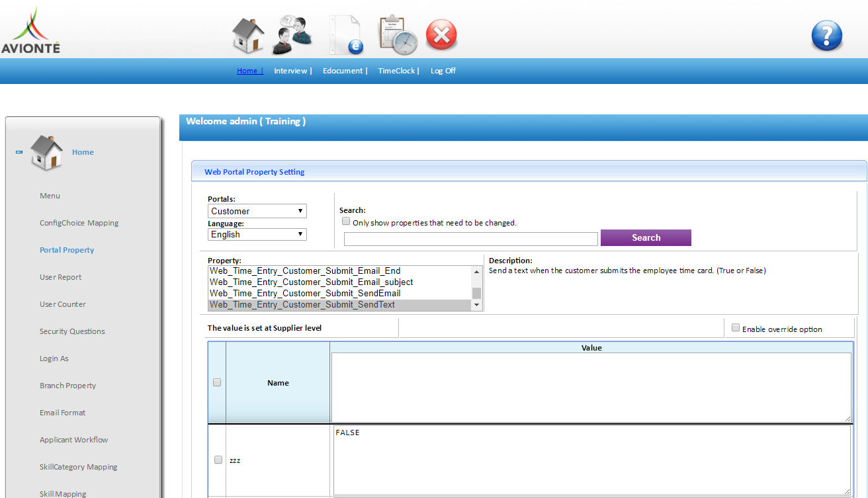This screenshot has height=498, width=868.
Task: Open the Portals dropdown showing Customer
Action: coord(257,211)
